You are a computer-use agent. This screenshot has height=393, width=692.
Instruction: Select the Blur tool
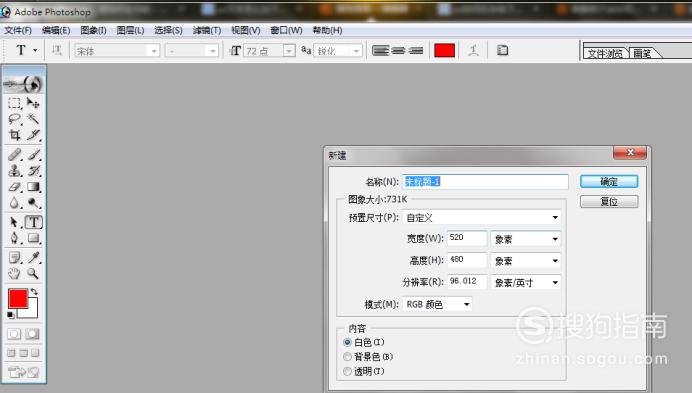15,203
